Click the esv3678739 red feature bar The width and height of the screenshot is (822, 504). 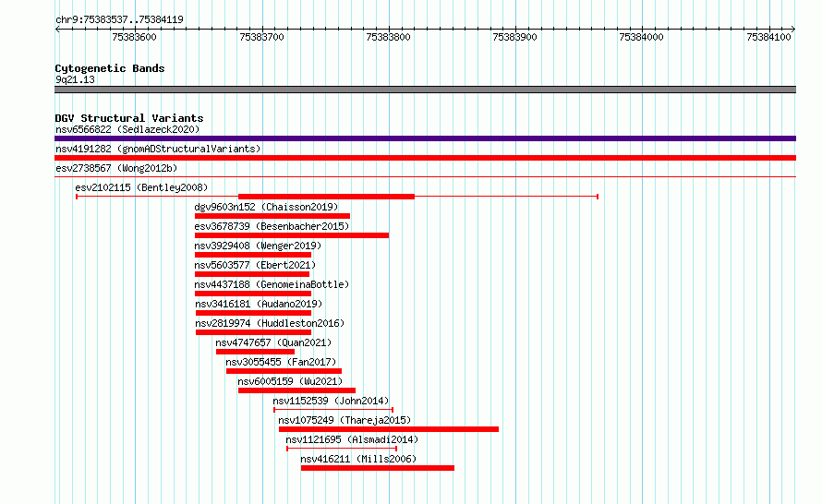[x=292, y=235]
